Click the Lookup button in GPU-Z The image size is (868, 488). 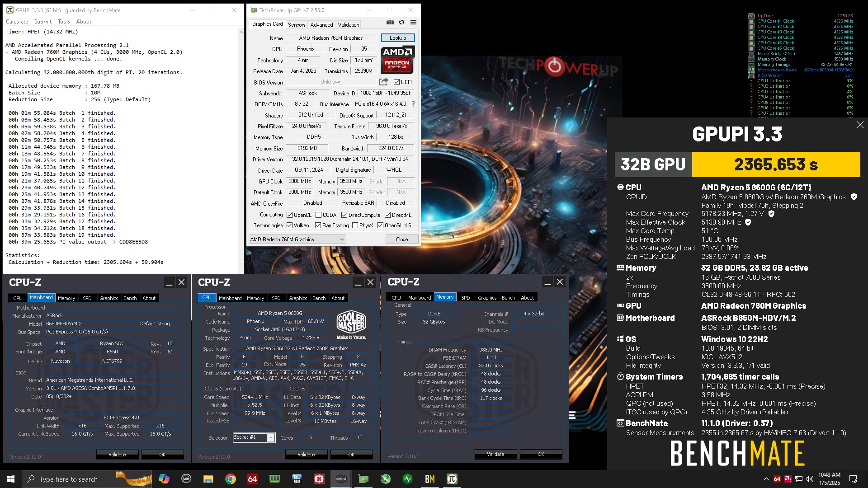[398, 38]
